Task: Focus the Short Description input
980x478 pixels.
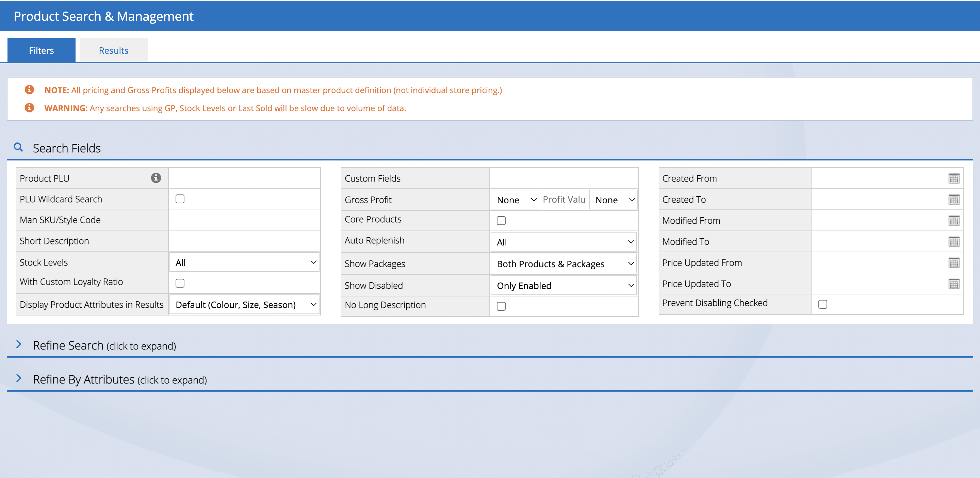Action: (244, 241)
